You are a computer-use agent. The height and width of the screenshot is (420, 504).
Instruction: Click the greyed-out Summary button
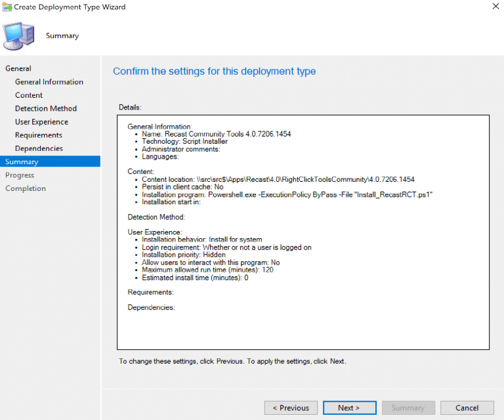(x=408, y=408)
